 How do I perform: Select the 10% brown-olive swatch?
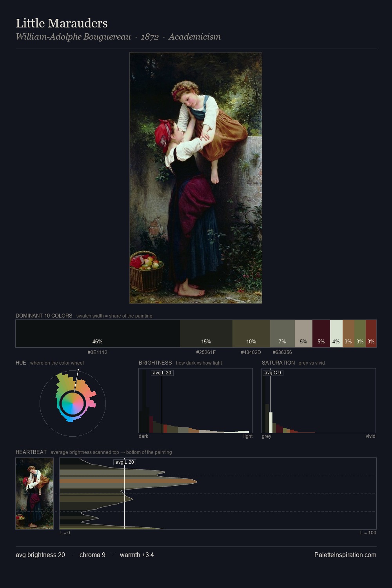point(251,334)
